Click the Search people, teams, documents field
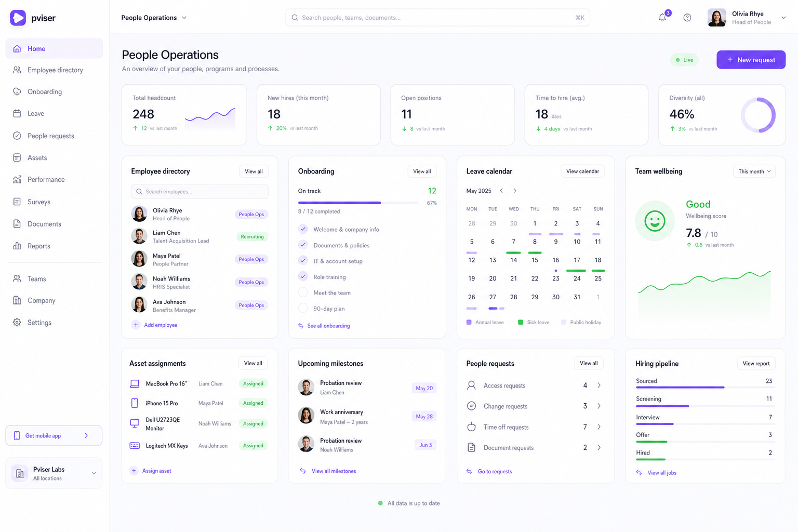This screenshot has width=798, height=532. pos(437,18)
